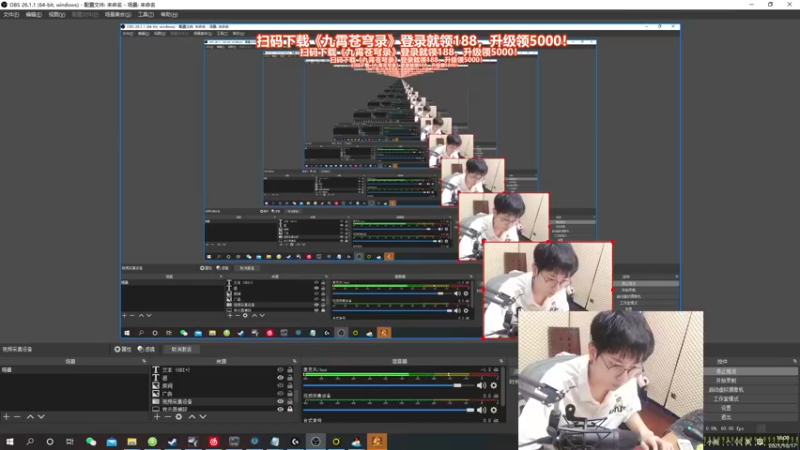Open the Mail app taskbar icon
Screen dimensions: 800x450
coord(111,441)
